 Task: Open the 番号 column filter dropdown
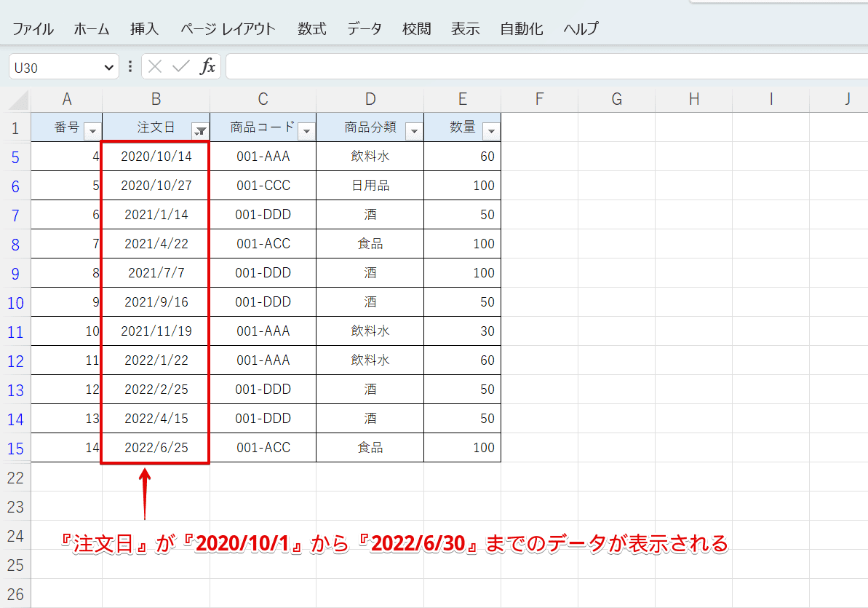pos(92,131)
